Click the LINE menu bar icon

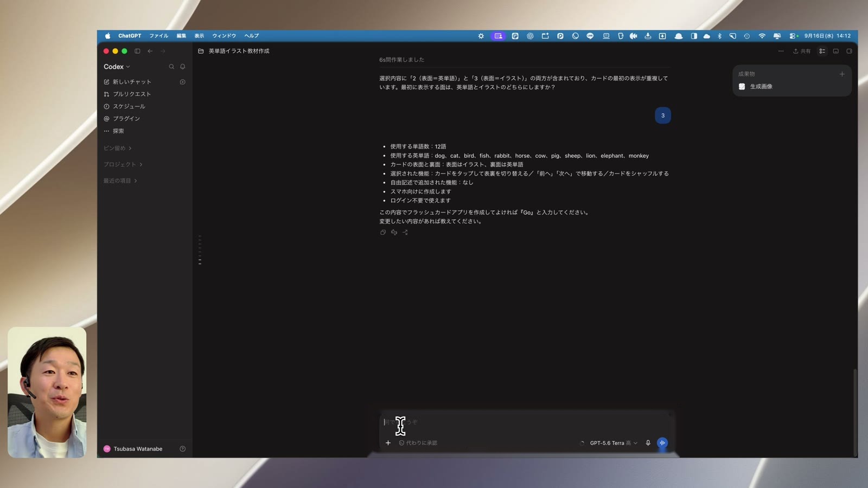click(590, 36)
